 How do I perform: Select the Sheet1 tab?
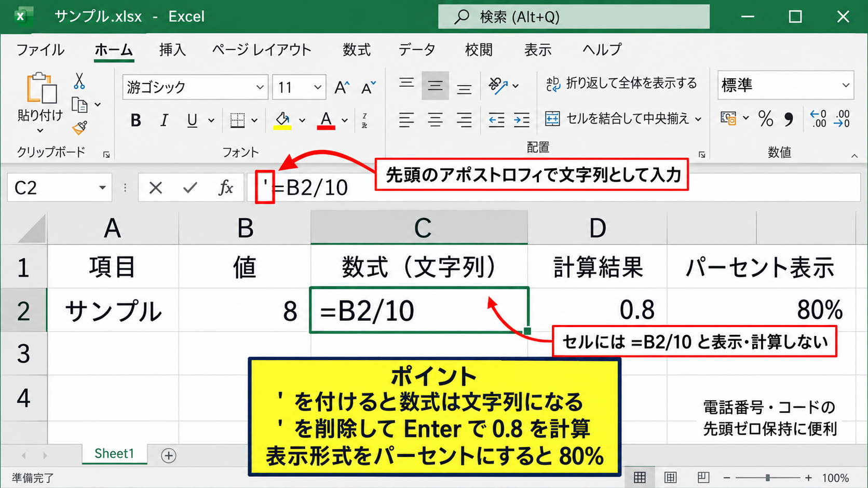pyautogui.click(x=114, y=454)
